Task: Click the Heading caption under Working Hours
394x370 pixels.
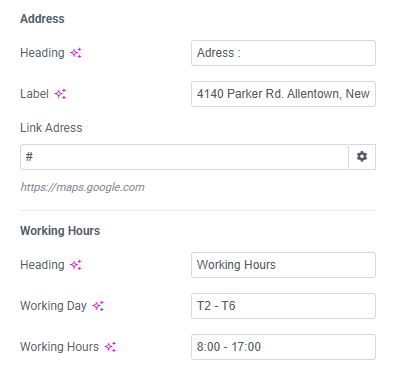Action: (x=42, y=265)
